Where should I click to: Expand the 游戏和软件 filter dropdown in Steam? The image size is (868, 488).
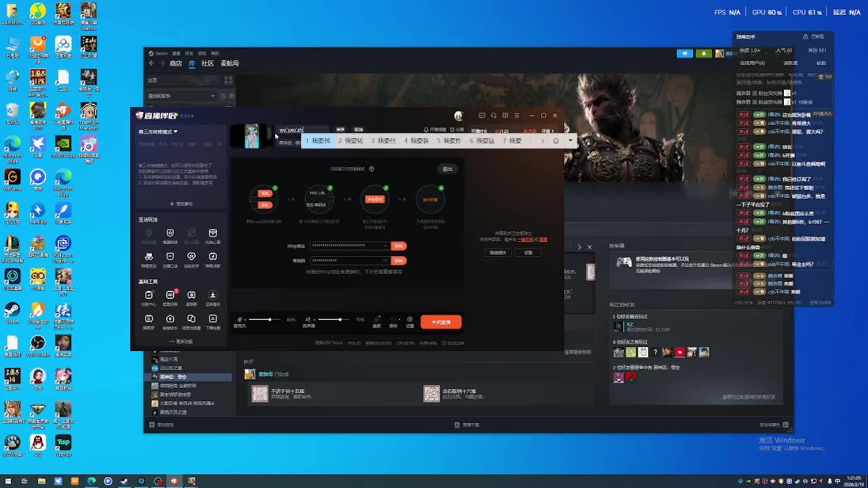182,96
